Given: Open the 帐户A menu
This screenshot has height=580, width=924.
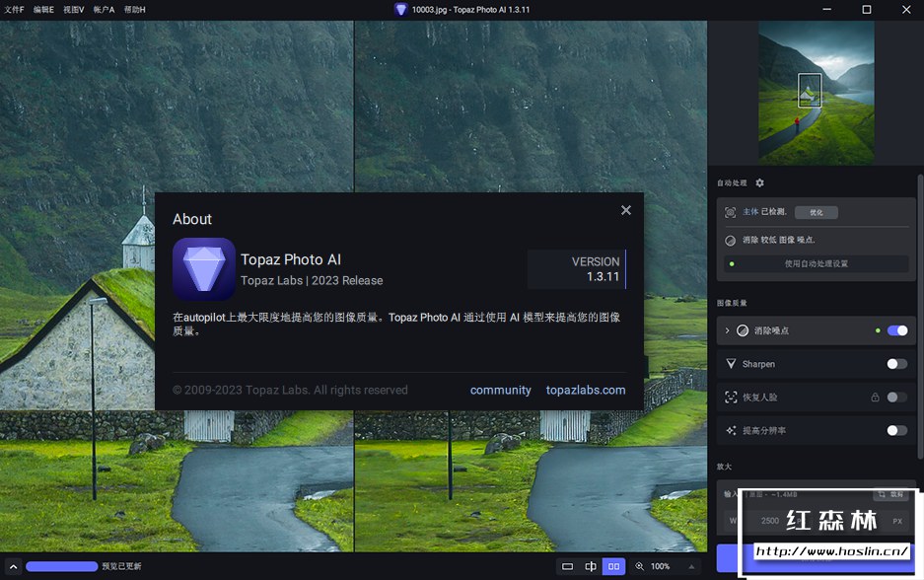Looking at the screenshot, I should point(104,10).
